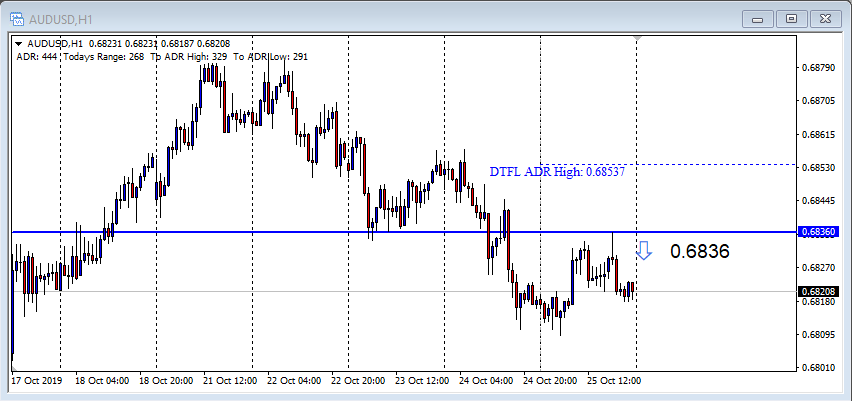Click the 24 Oct 20:00 time label
Screen dimensions: 852x401
(x=550, y=381)
